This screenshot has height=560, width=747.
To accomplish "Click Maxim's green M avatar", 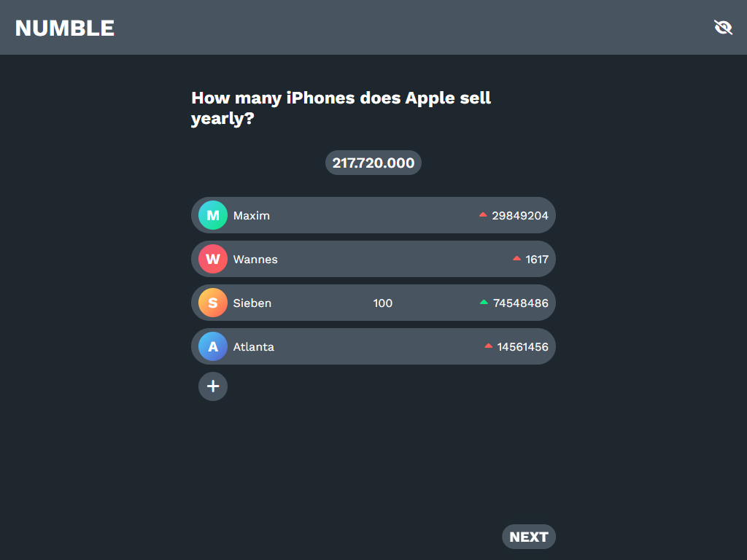I will (x=213, y=216).
